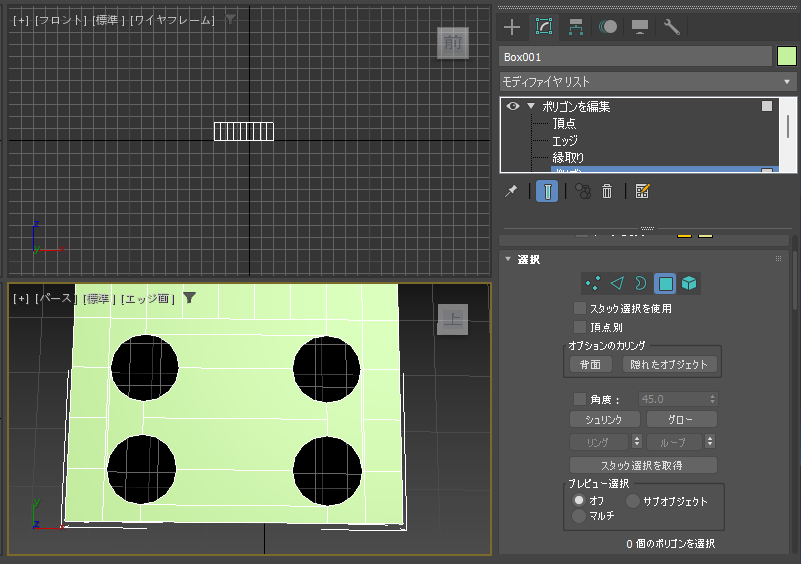Open the [エッジ面] shading menu
Image resolution: width=801 pixels, height=564 pixels.
[148, 298]
